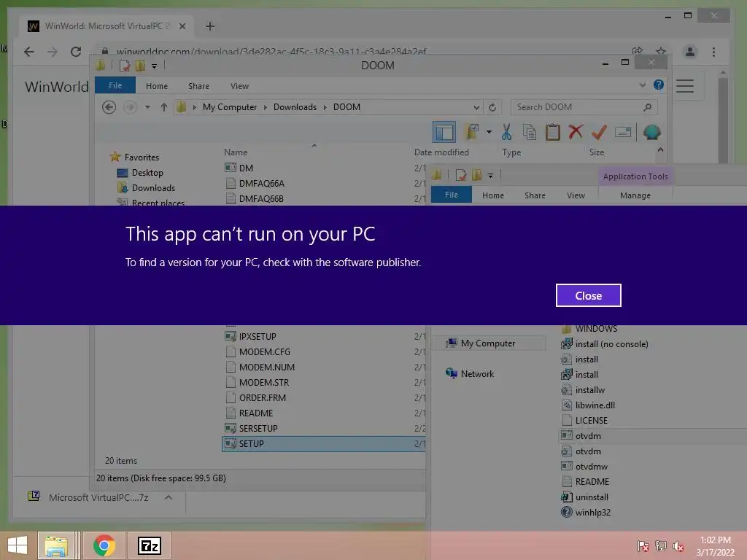The height and width of the screenshot is (560, 747).
Task: Select the highlighted otvdm file
Action: (587, 436)
